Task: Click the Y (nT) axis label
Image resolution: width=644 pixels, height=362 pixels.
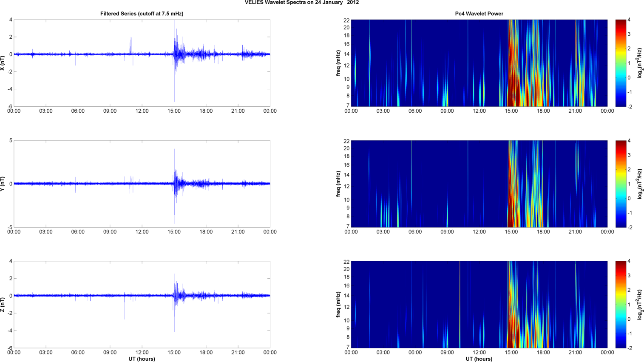Action: (3, 184)
